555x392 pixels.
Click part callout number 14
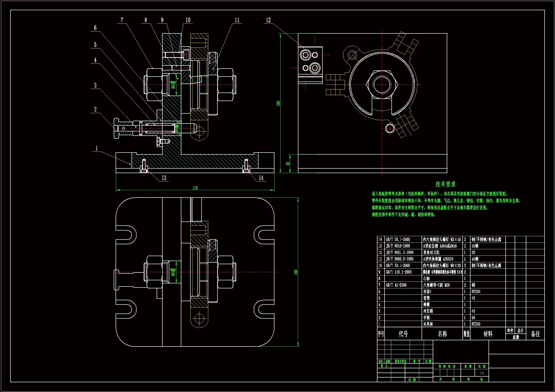(261, 178)
